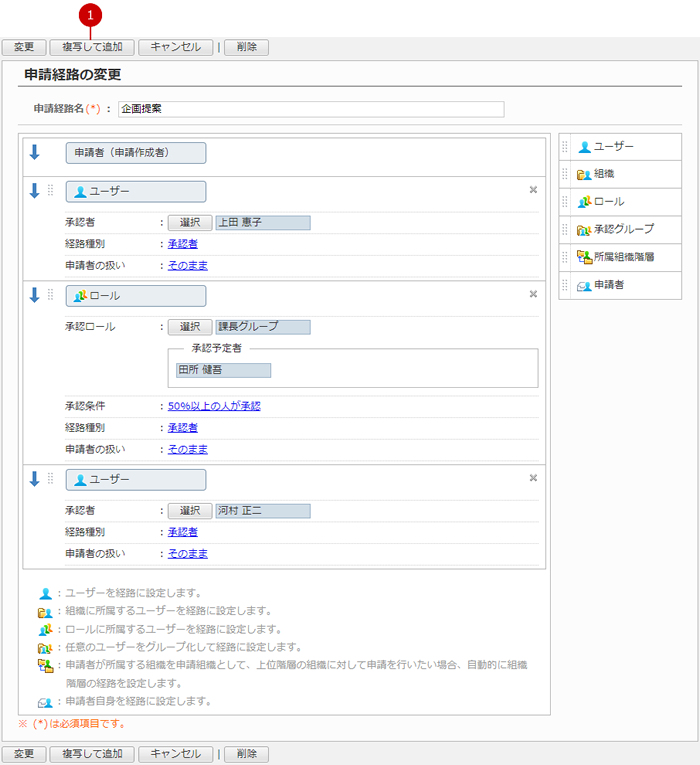The width and height of the screenshot is (700, 765).
Task: Open そのまま link in first ユーザー step
Action: tap(188, 265)
